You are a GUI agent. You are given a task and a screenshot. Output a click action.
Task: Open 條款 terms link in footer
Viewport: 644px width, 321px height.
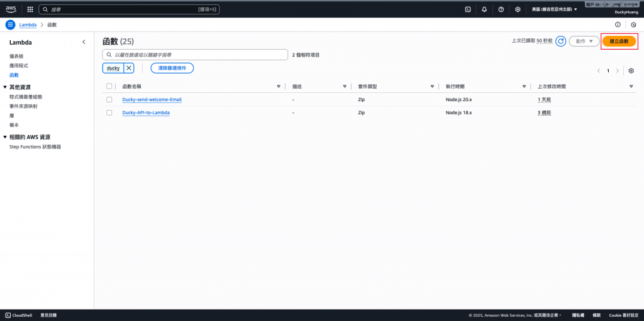(x=596, y=315)
